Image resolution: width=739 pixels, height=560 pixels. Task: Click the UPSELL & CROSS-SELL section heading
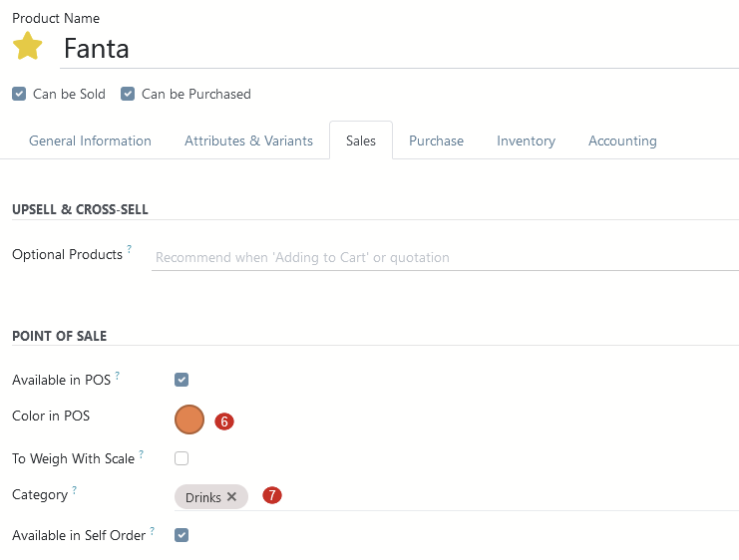80,209
